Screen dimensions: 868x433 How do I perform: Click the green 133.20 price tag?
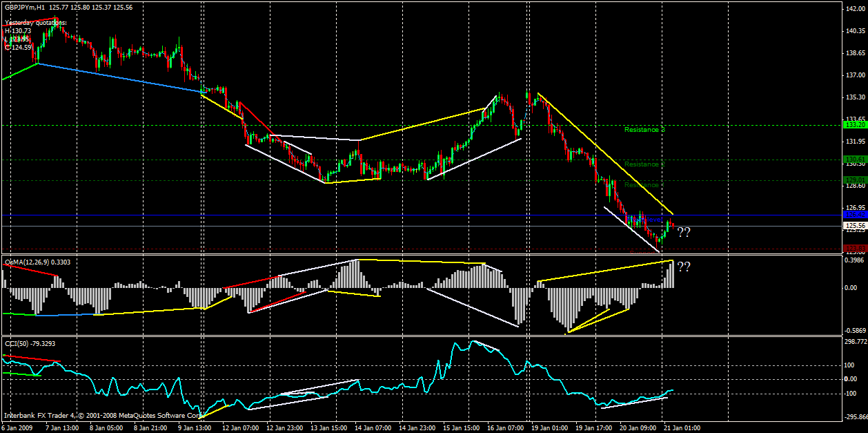point(854,125)
